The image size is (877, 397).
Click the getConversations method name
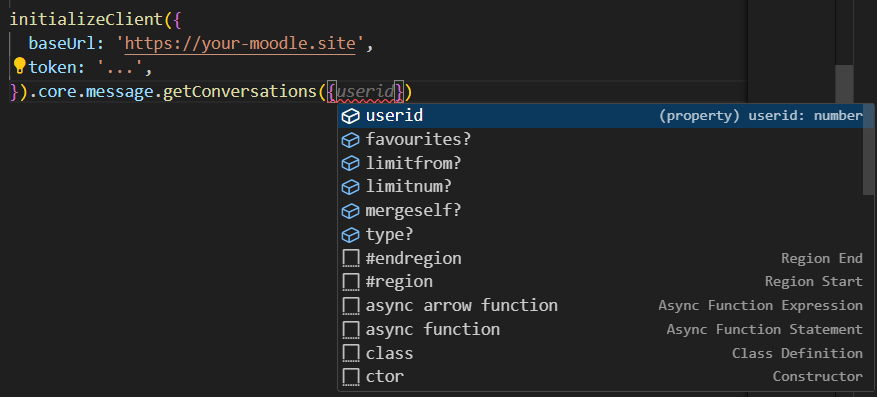click(x=240, y=91)
